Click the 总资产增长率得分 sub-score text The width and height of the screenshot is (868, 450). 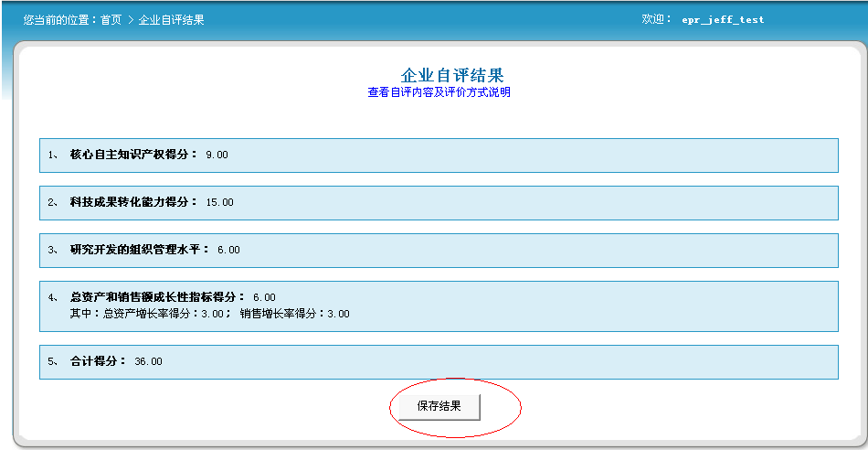[146, 314]
